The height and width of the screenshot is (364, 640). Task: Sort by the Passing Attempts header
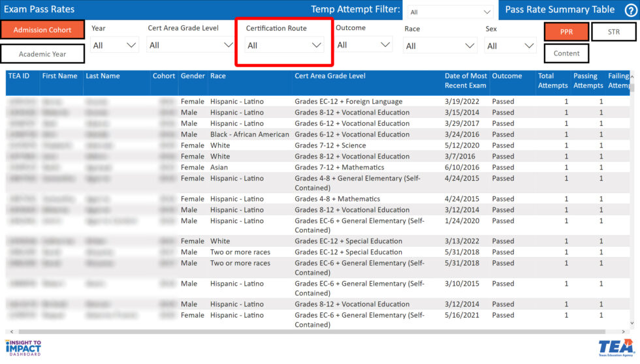[588, 81]
